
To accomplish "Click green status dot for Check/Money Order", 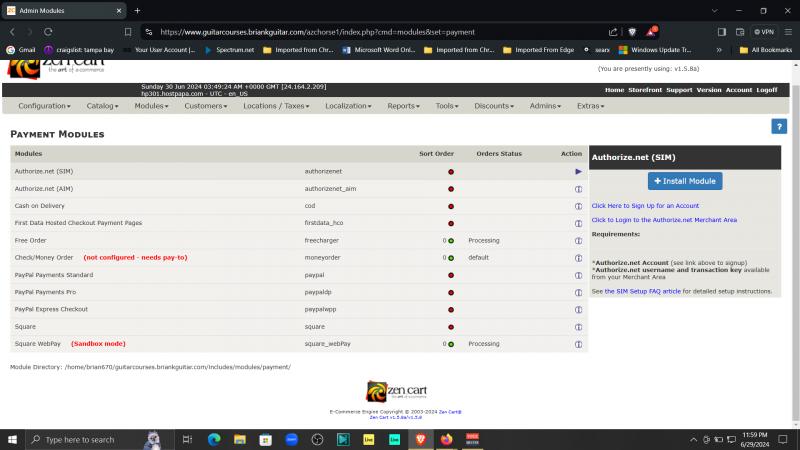I will 451,258.
